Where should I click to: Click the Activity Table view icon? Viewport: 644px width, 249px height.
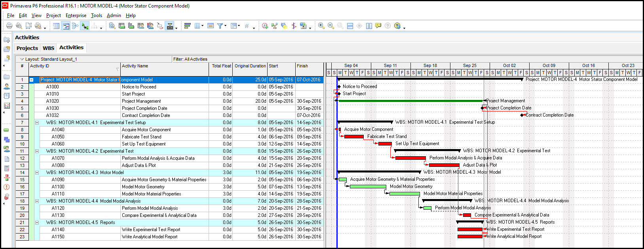coord(56,26)
